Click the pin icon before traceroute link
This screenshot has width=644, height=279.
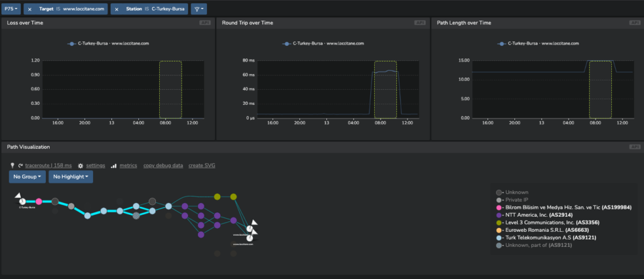click(13, 165)
